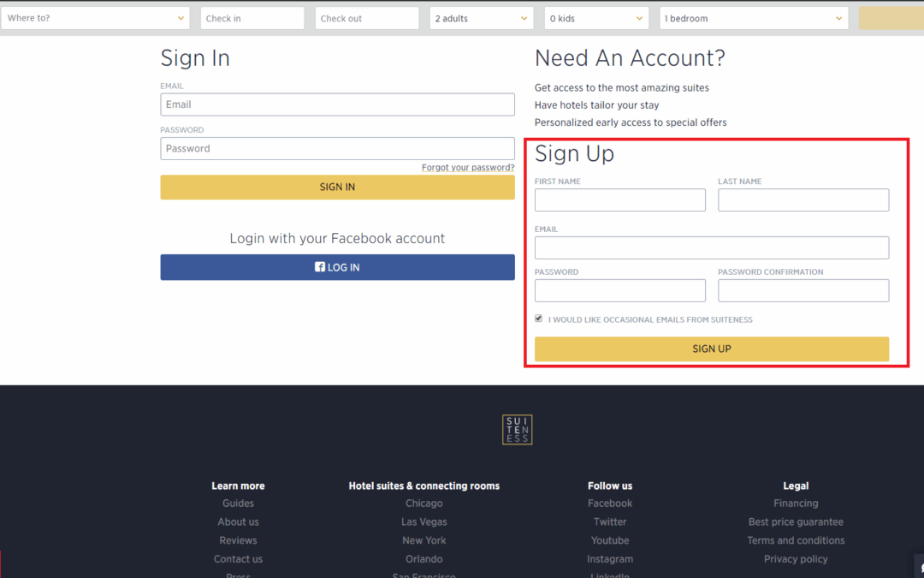Open Best price guarantee link
924x578 pixels.
[796, 521]
